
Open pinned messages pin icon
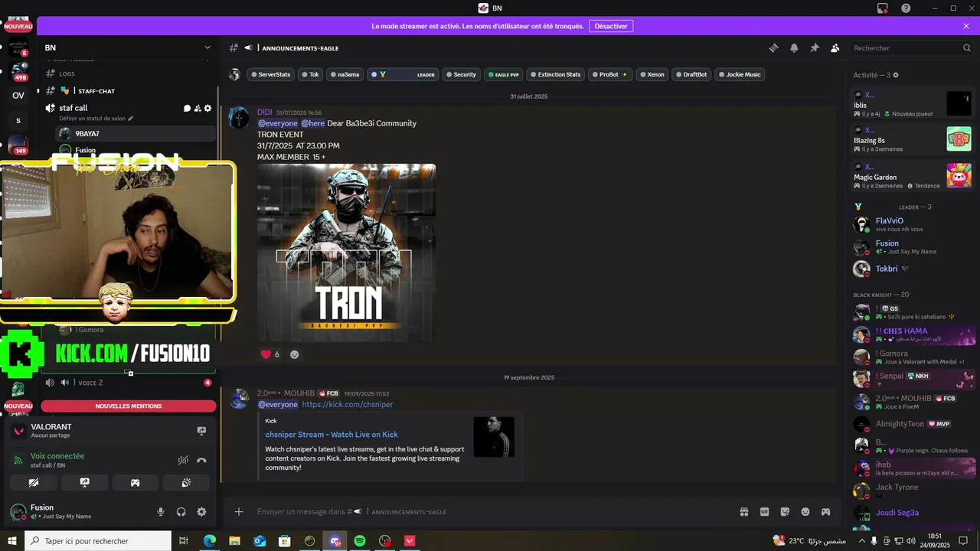pyautogui.click(x=815, y=48)
